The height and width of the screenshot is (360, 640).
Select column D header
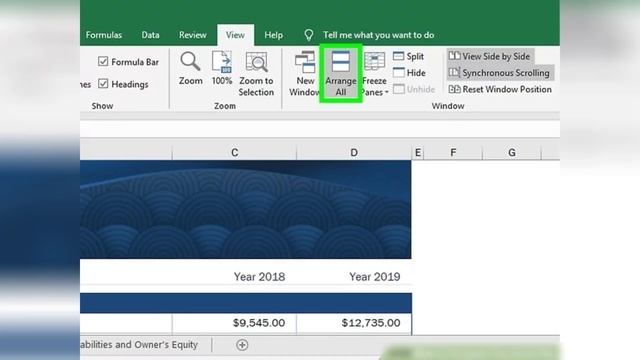[354, 152]
